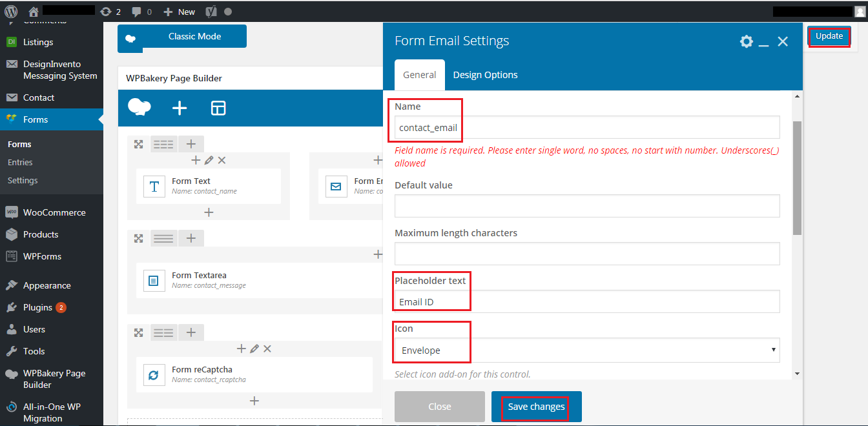Click the WPBakery cloud logo in builder toolbar
Image resolution: width=868 pixels, height=426 pixels.
pyautogui.click(x=139, y=108)
